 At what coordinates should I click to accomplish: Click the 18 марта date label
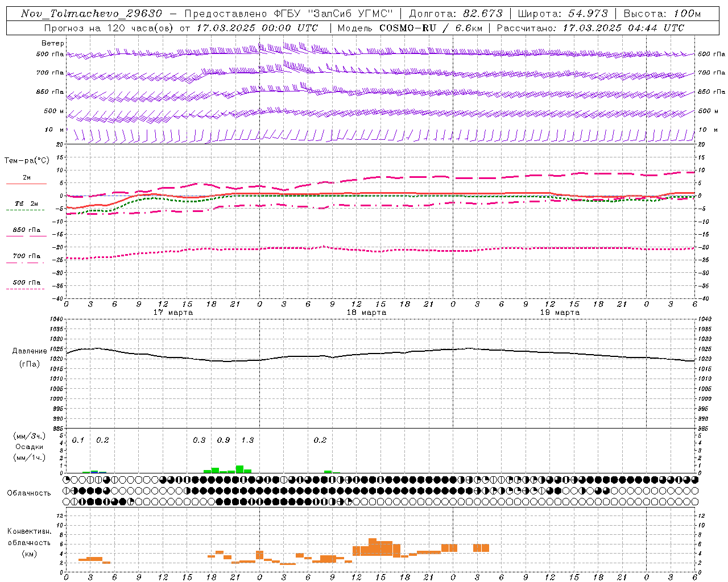tap(367, 313)
